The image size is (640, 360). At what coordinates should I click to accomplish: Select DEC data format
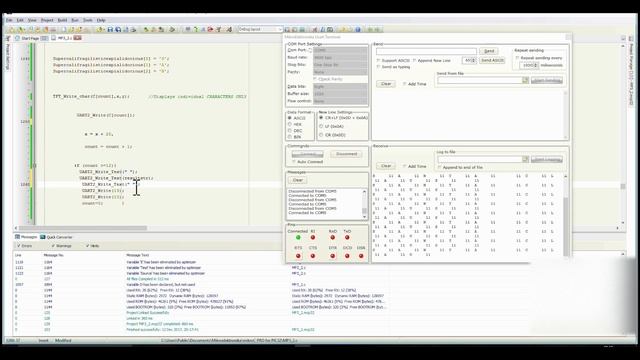click(x=290, y=131)
